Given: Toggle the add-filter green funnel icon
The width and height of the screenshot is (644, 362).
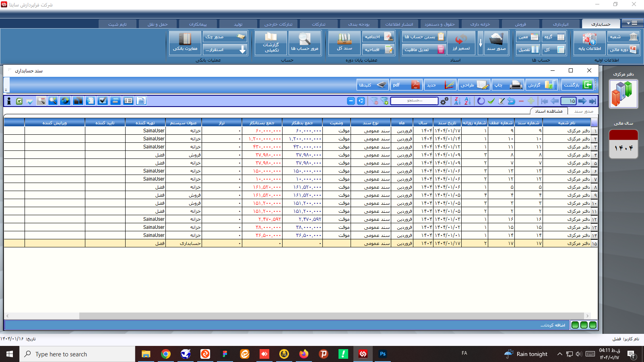Looking at the screenshot, I should (x=384, y=101).
